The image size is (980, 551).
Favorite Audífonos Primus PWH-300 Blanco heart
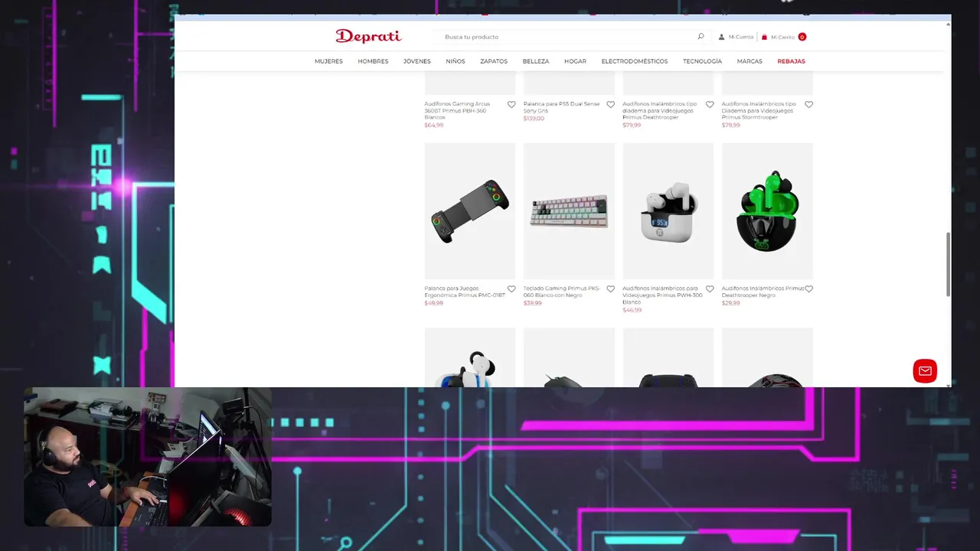tap(710, 289)
